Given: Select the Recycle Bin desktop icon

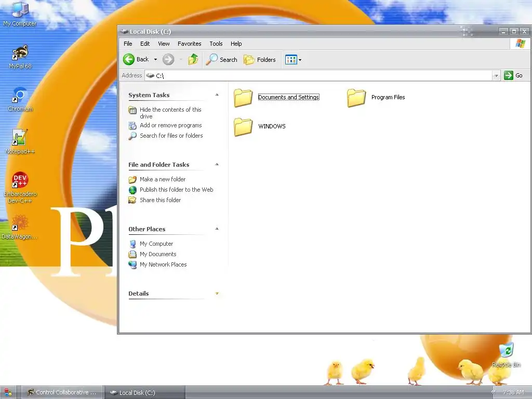Looking at the screenshot, I should tap(506, 354).
